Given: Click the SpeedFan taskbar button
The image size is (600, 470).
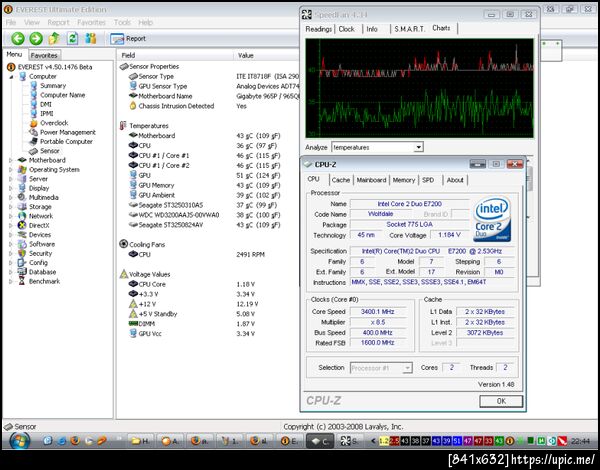Looking at the screenshot, I should (349, 441).
